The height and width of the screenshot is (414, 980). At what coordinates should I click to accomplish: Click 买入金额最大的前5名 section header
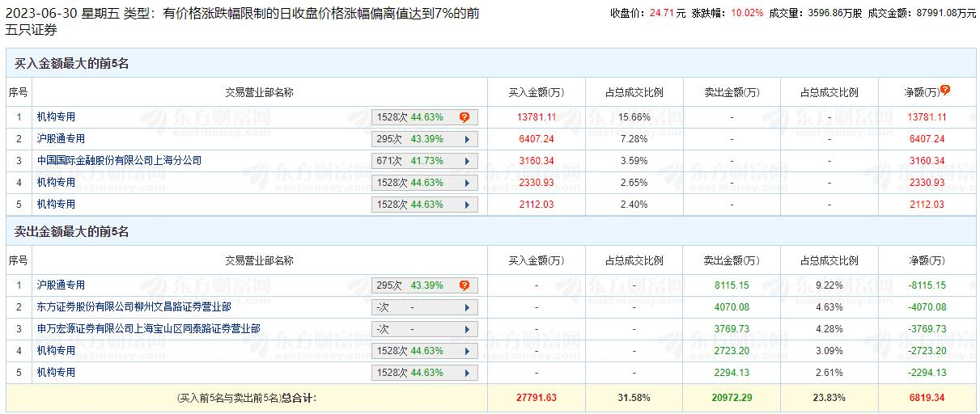click(72, 64)
